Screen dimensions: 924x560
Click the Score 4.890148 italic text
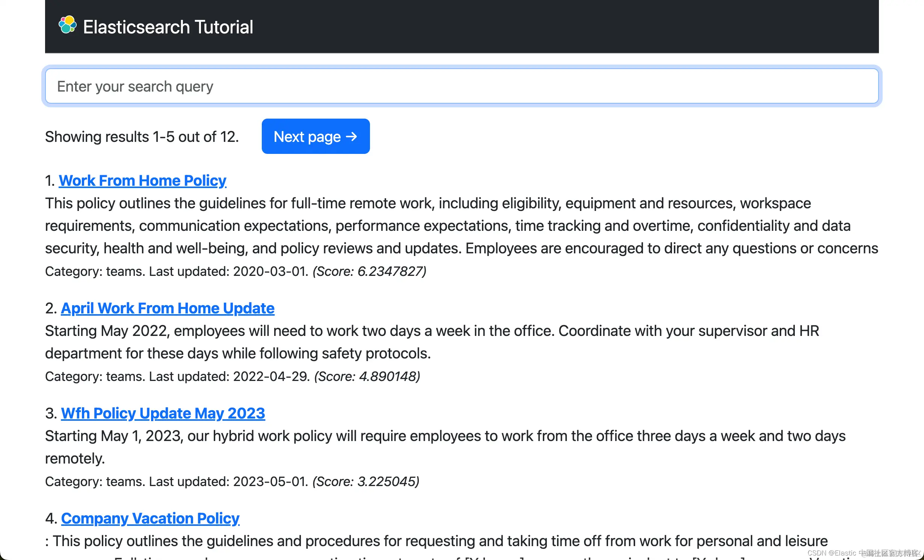click(x=367, y=376)
